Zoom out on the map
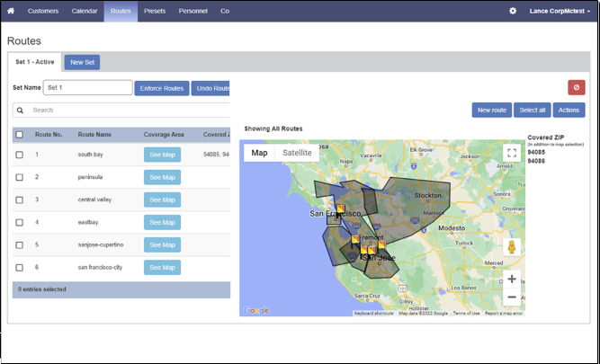The height and width of the screenshot is (364, 600). click(x=511, y=297)
